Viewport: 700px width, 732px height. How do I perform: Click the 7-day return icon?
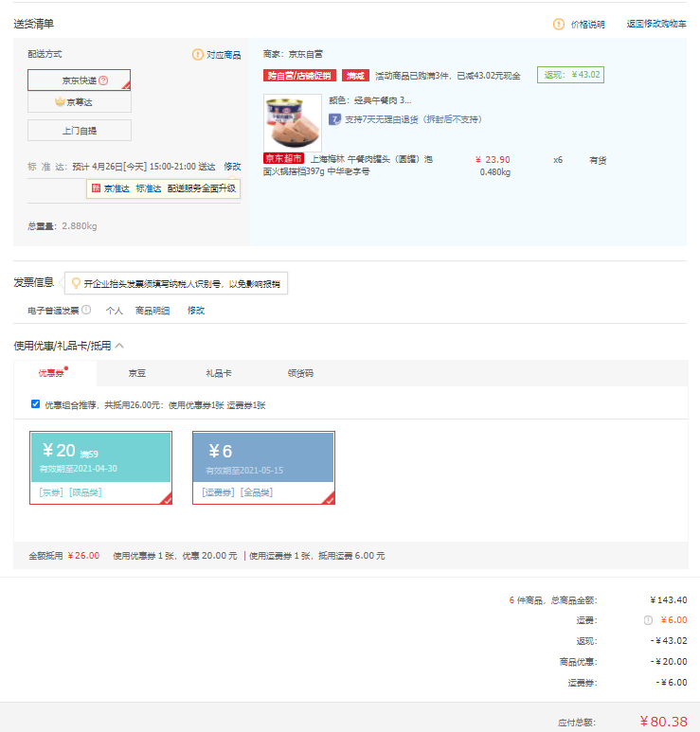pos(334,119)
